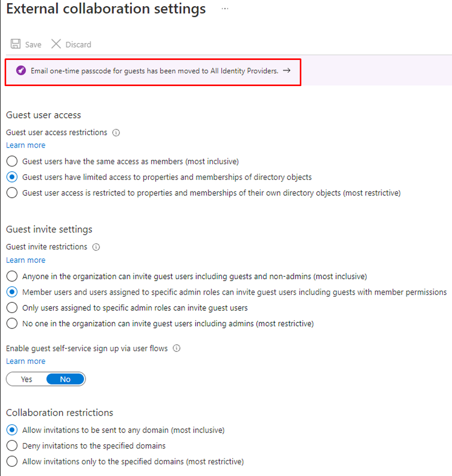Image resolution: width=452 pixels, height=476 pixels.
Task: Open Learn more under Guest invite restrictions
Action: 26,260
